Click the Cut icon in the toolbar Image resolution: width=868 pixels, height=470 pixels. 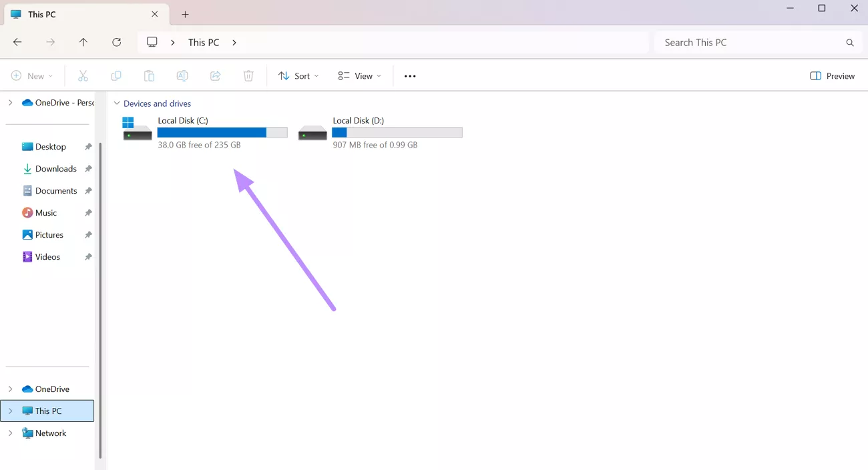coord(83,75)
